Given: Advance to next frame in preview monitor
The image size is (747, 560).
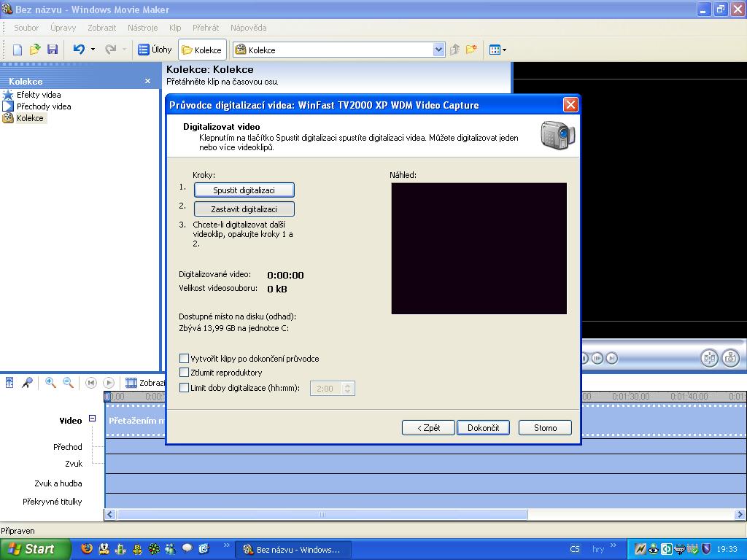Looking at the screenshot, I should click(x=598, y=358).
